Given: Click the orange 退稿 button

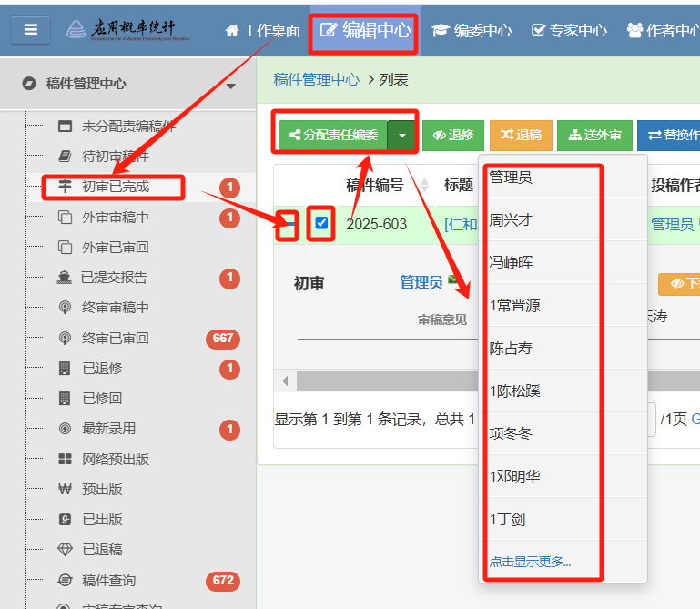Looking at the screenshot, I should 521,135.
